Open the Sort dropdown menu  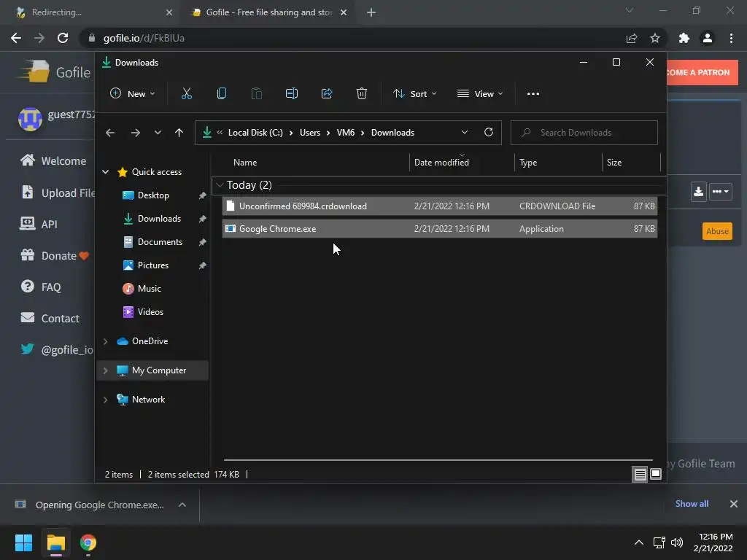click(x=414, y=94)
